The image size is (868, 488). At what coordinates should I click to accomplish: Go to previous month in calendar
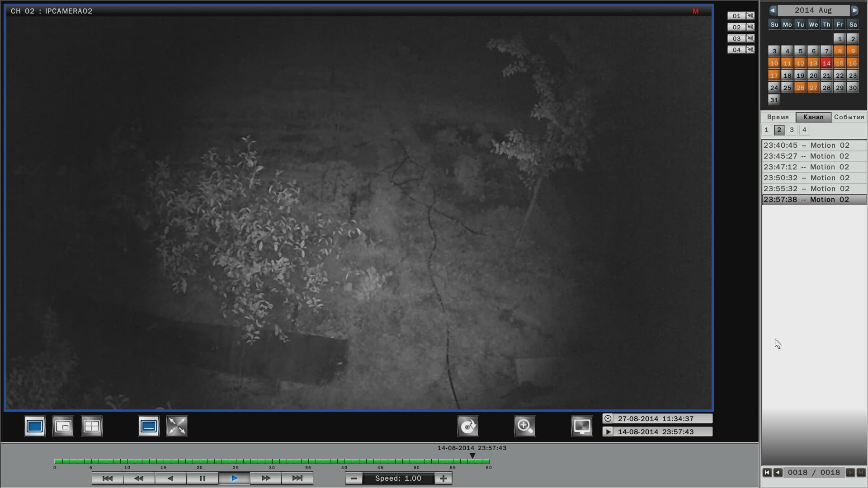coord(773,10)
